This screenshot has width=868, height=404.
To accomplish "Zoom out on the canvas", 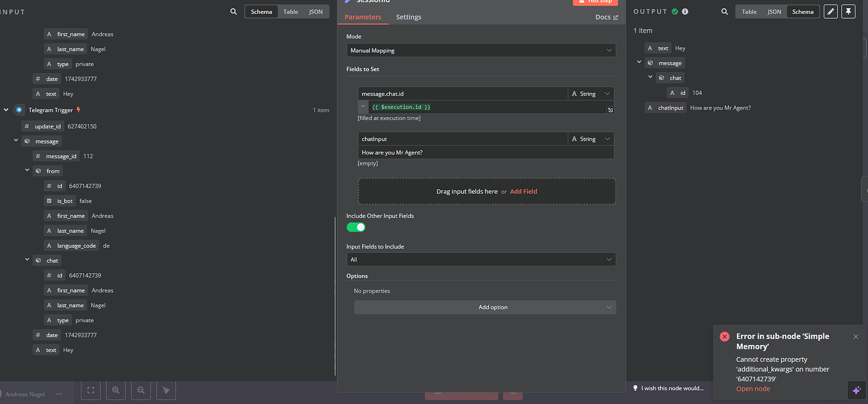I will click(141, 390).
